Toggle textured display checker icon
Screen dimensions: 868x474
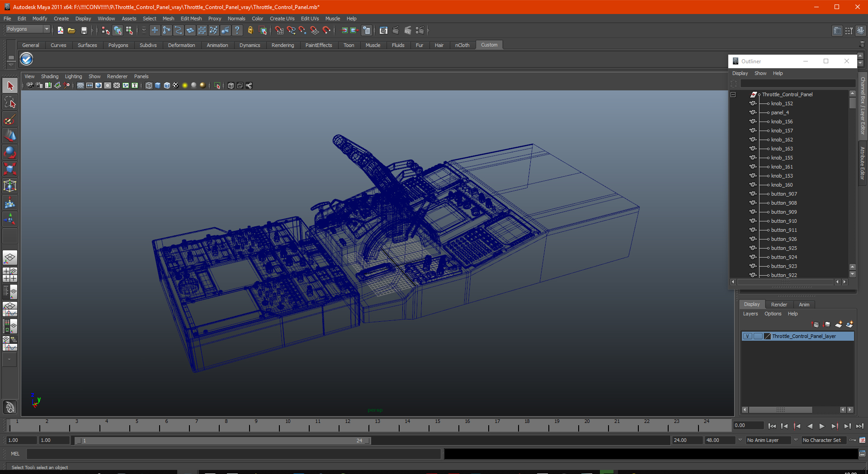[x=176, y=85]
